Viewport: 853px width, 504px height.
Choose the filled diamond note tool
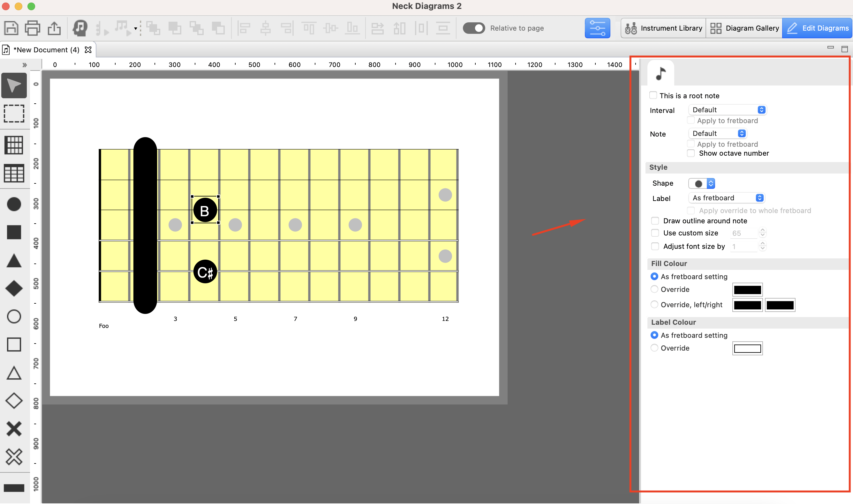click(14, 289)
